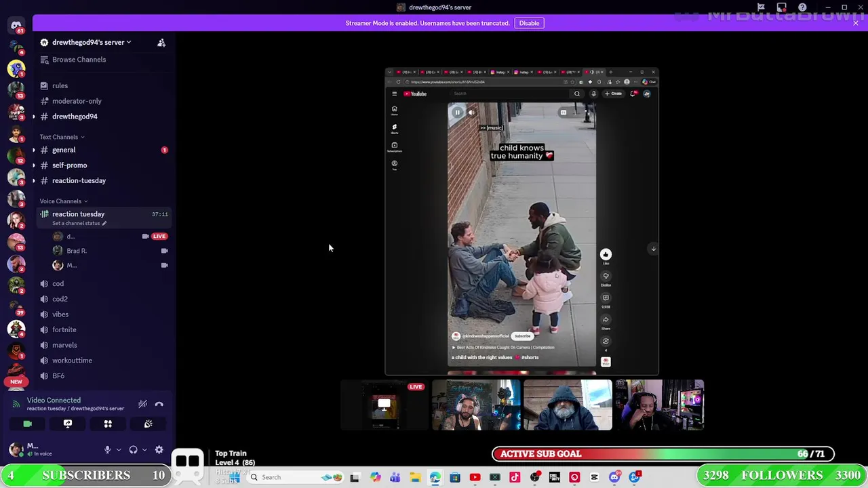The height and width of the screenshot is (488, 868).
Task: Open user settings gear
Action: [159, 449]
